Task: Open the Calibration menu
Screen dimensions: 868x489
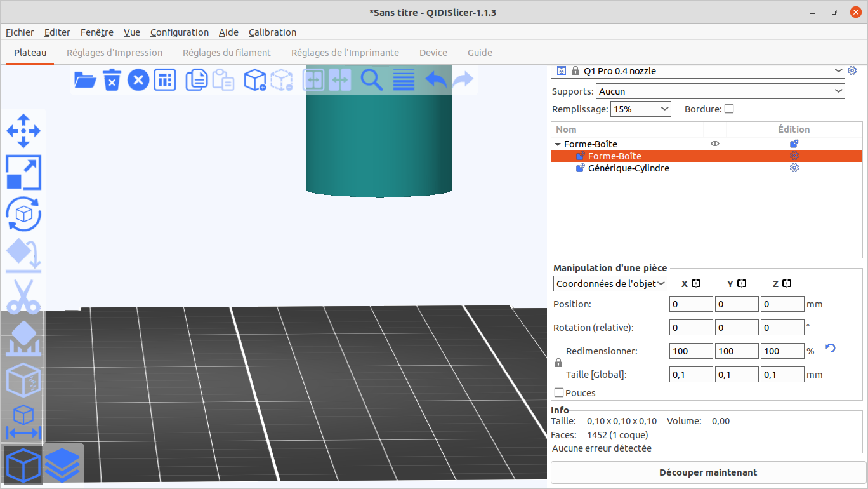Action: tap(272, 32)
